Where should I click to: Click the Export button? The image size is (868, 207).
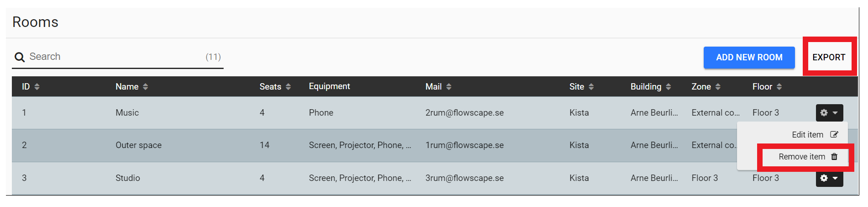tap(829, 58)
